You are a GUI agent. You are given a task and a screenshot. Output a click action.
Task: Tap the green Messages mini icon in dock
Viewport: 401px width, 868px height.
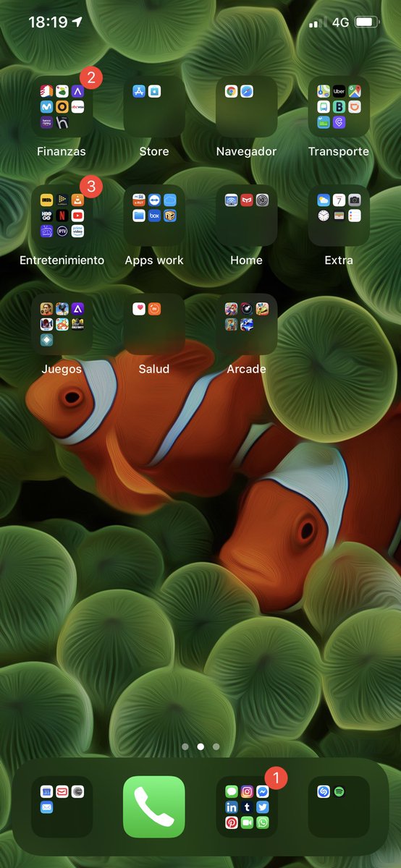231,791
